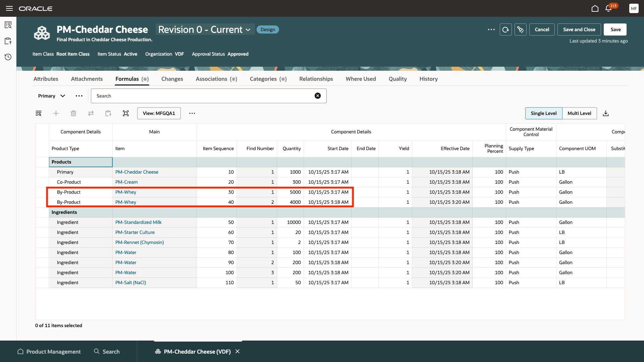
Task: Click the add row plus icon
Action: 56,113
